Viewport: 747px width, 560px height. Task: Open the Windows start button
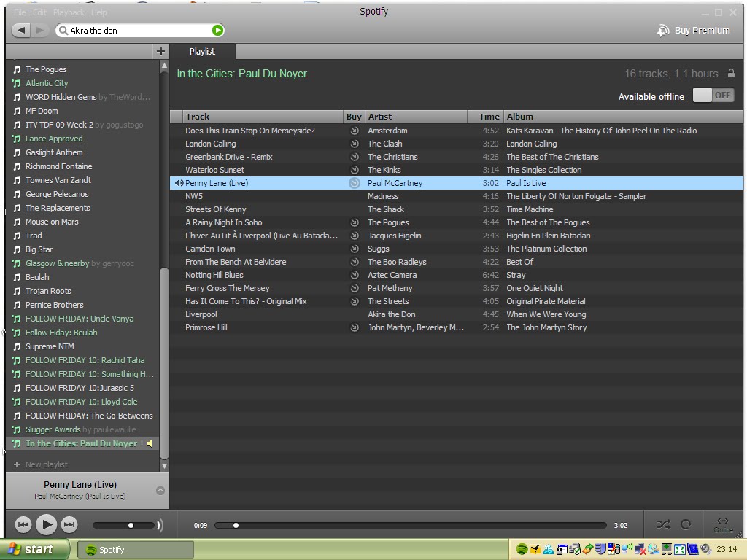click(34, 550)
